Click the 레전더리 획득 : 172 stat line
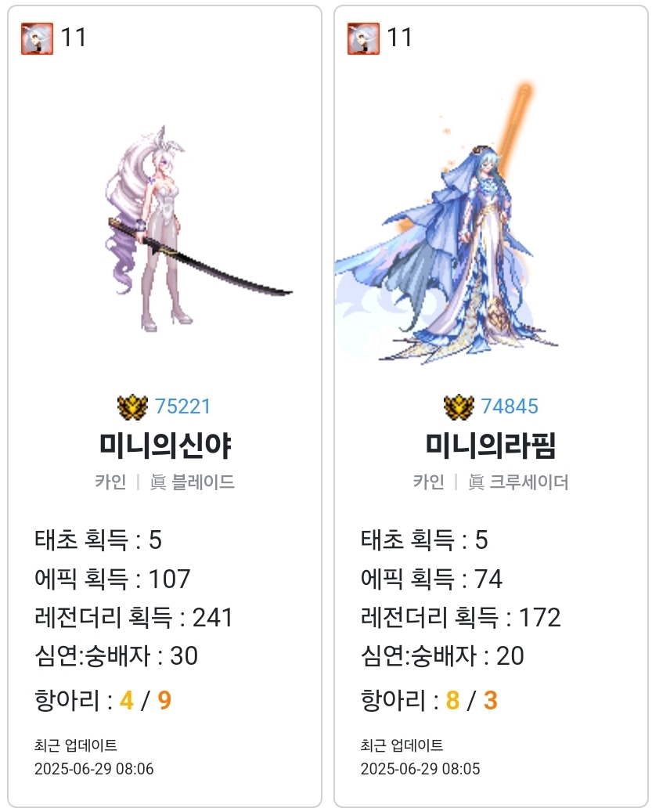This screenshot has height=812, width=652. (460, 618)
